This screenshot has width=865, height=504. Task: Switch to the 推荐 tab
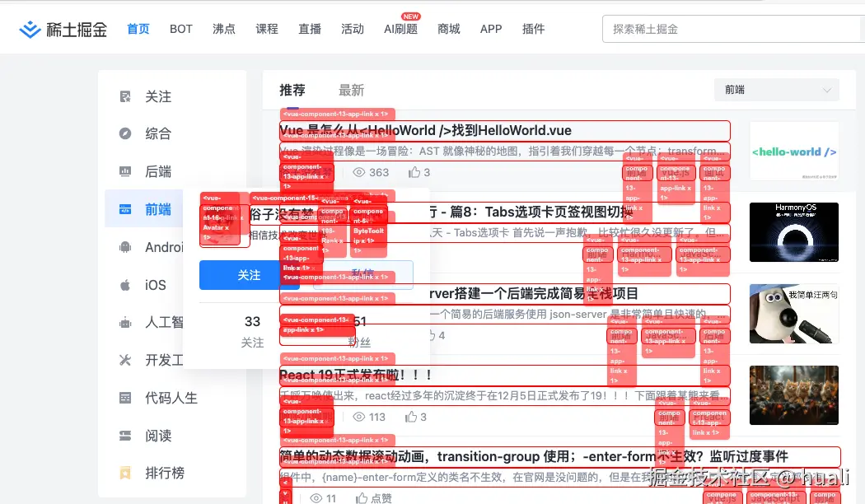293,91
